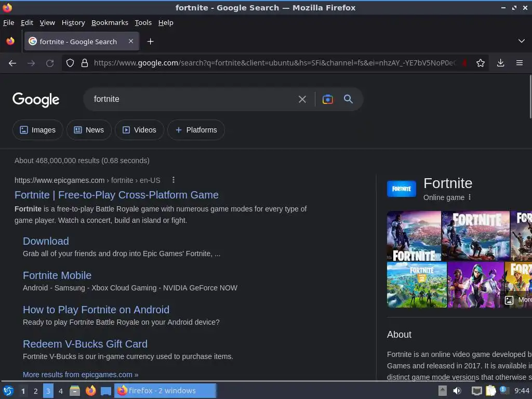Switch to workspace 2 in taskbar
Image resolution: width=532 pixels, height=399 pixels.
coord(36,391)
